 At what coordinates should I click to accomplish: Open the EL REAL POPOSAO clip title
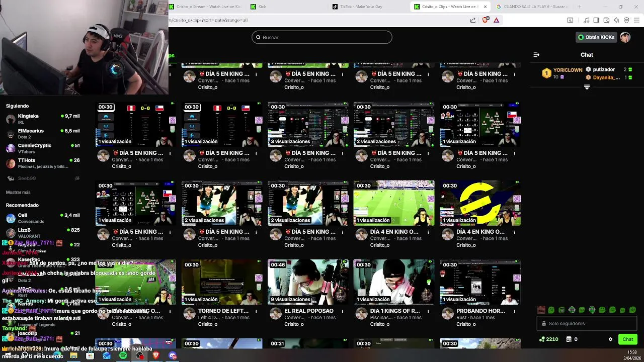309,311
